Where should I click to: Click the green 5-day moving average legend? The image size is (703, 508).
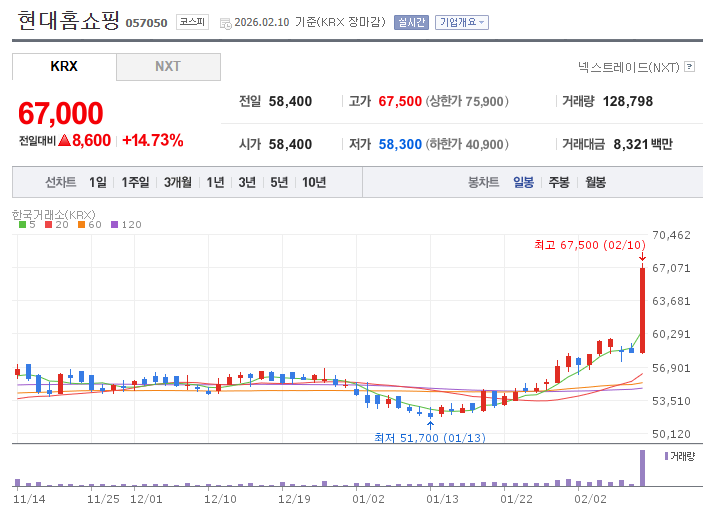27,225
